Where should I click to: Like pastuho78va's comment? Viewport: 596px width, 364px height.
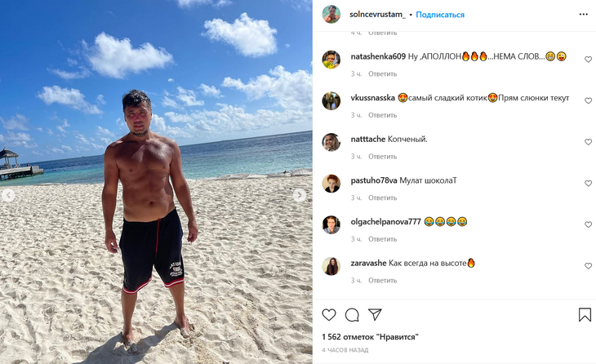point(588,184)
